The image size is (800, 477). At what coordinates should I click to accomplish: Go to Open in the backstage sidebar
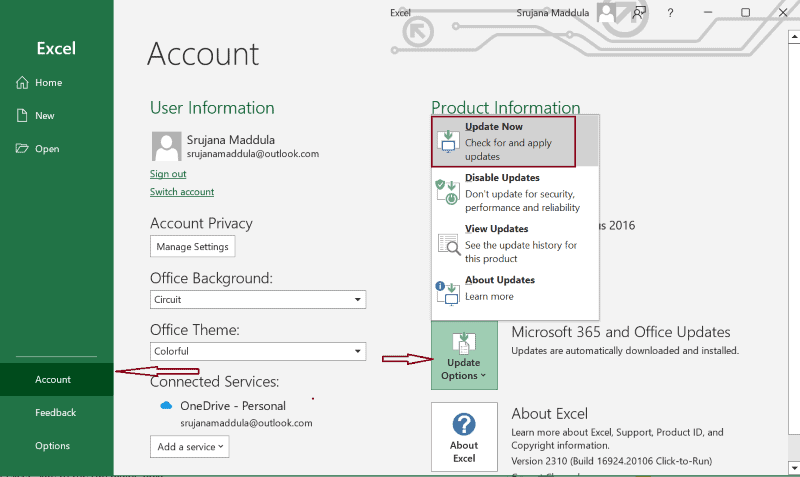(x=57, y=148)
